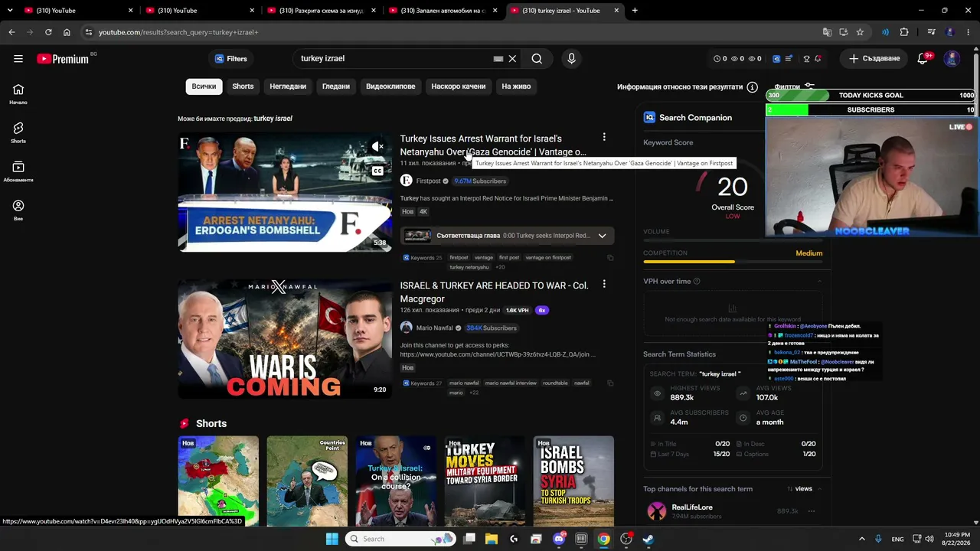Screen dimensions: 980x551
Task: Open File Explorer from the taskbar
Action: point(492,539)
